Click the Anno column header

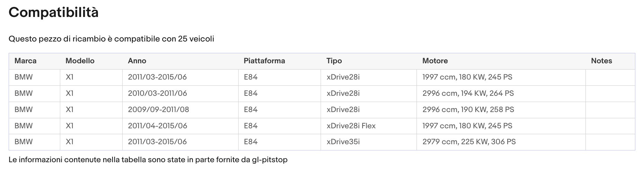[x=137, y=61]
